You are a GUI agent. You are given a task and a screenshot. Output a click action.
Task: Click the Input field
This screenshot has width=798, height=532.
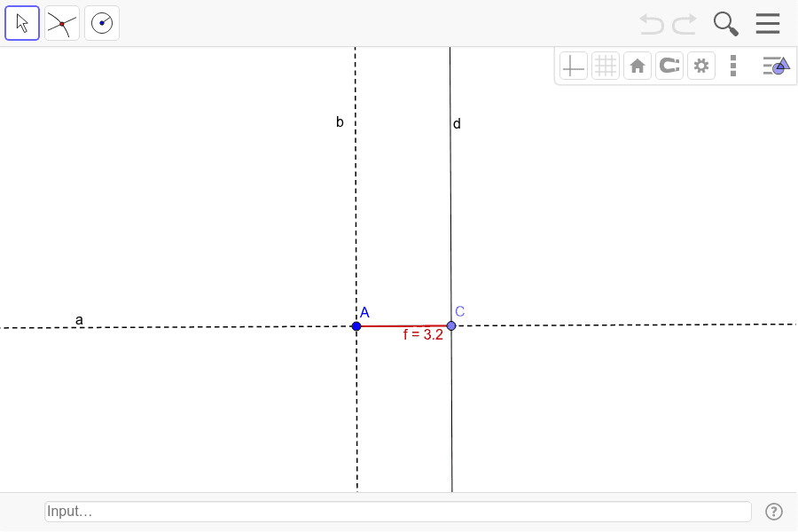click(x=398, y=511)
